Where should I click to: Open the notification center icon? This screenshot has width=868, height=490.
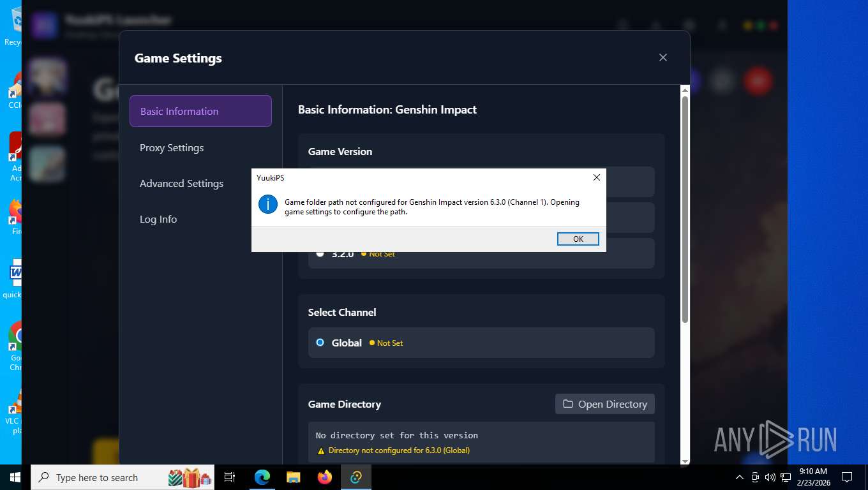(x=847, y=477)
